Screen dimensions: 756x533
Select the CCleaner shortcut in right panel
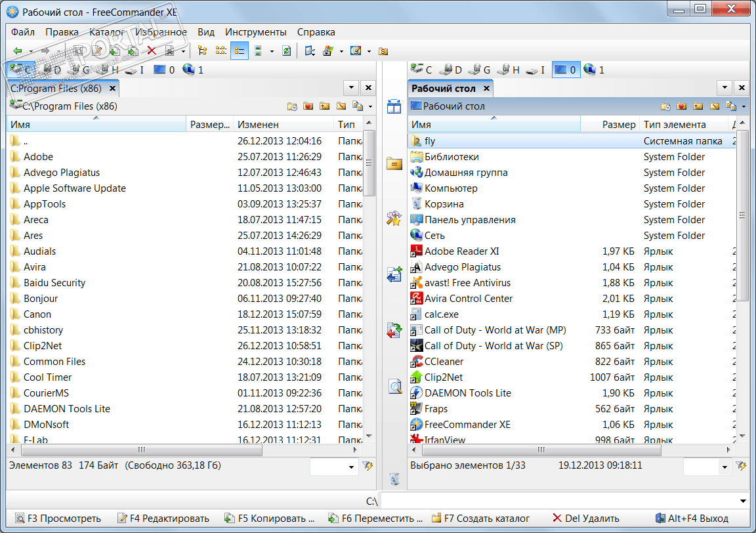(572, 362)
